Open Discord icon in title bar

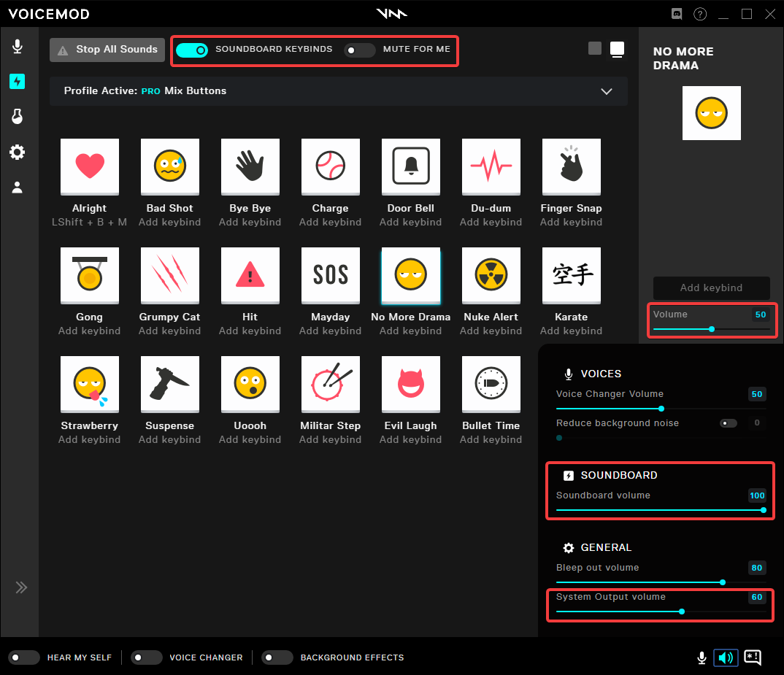click(677, 14)
